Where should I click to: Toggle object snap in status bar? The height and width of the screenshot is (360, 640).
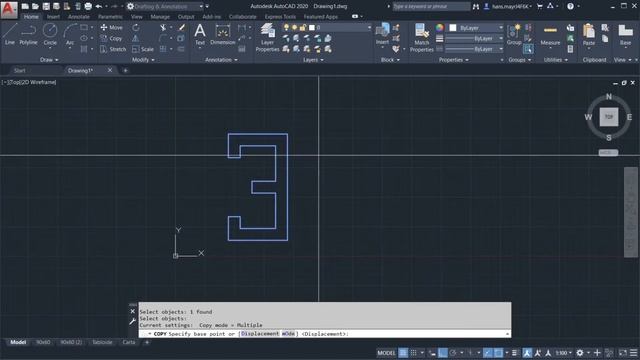[x=498, y=353]
